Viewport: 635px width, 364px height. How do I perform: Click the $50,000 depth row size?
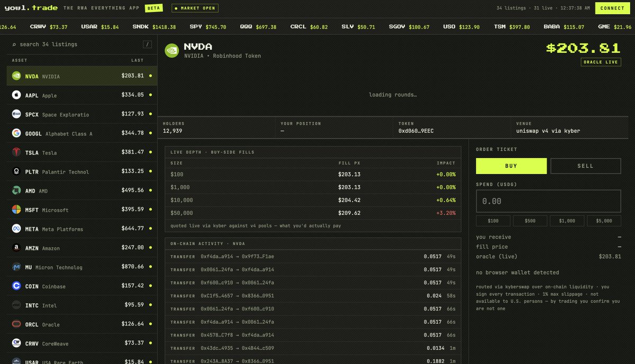point(182,213)
